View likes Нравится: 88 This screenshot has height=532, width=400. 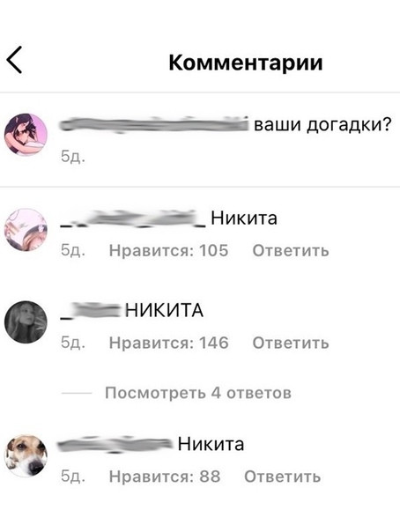point(165,477)
